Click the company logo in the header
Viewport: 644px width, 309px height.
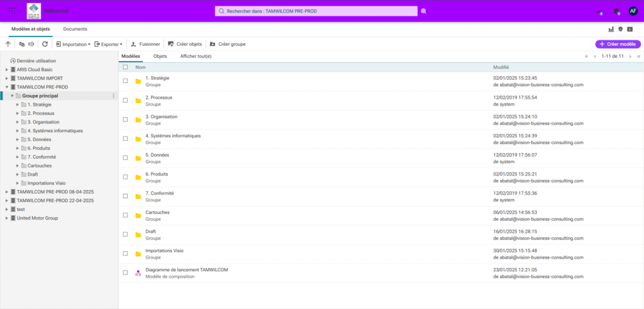click(34, 11)
